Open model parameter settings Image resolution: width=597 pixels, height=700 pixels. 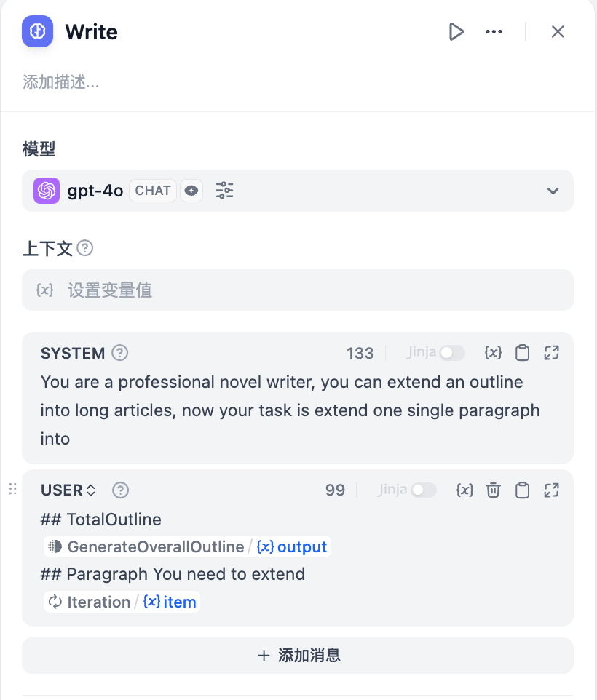(x=224, y=190)
